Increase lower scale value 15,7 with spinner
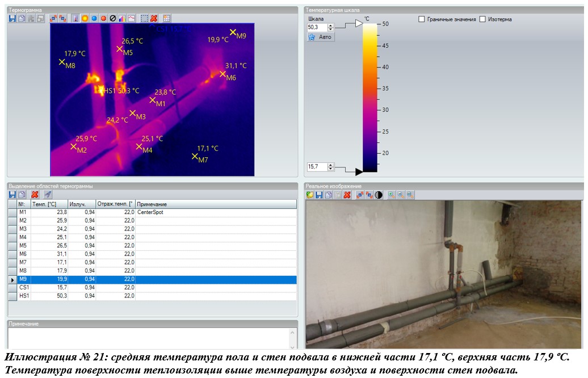The height and width of the screenshot is (378, 588). pos(331,165)
